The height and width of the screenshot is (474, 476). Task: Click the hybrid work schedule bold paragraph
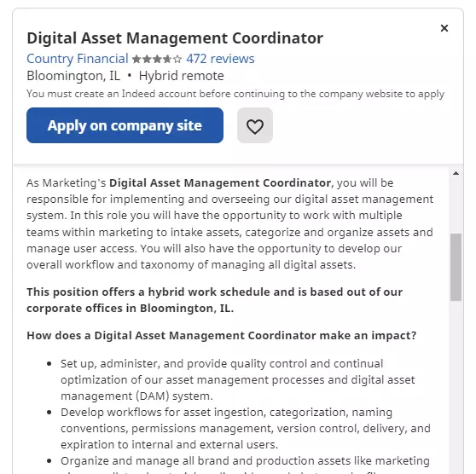pyautogui.click(x=215, y=300)
